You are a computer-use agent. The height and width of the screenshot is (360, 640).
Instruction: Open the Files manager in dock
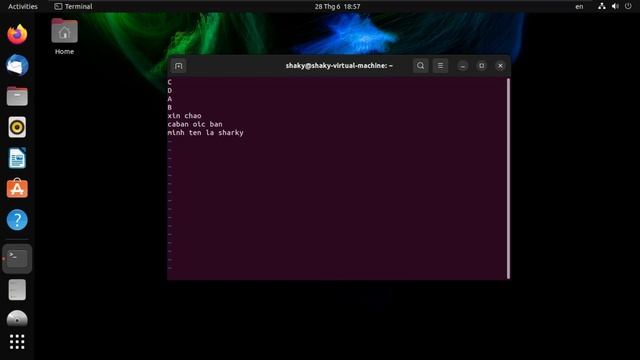tap(17, 96)
